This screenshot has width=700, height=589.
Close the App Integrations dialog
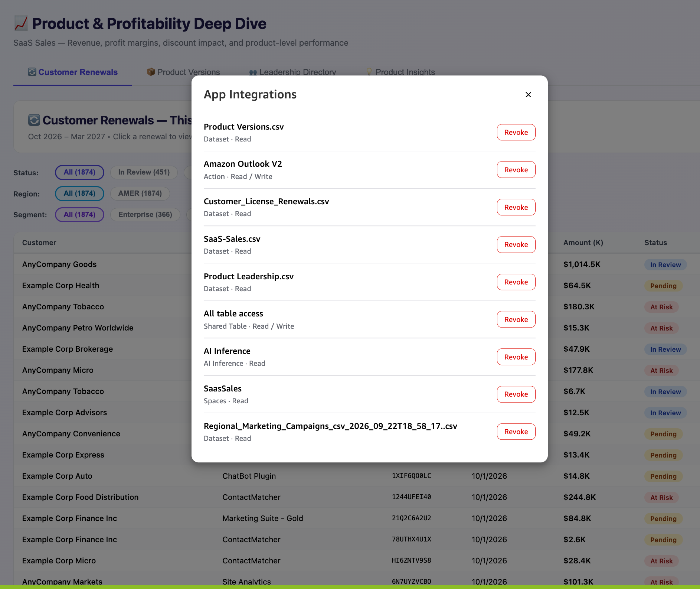point(528,95)
